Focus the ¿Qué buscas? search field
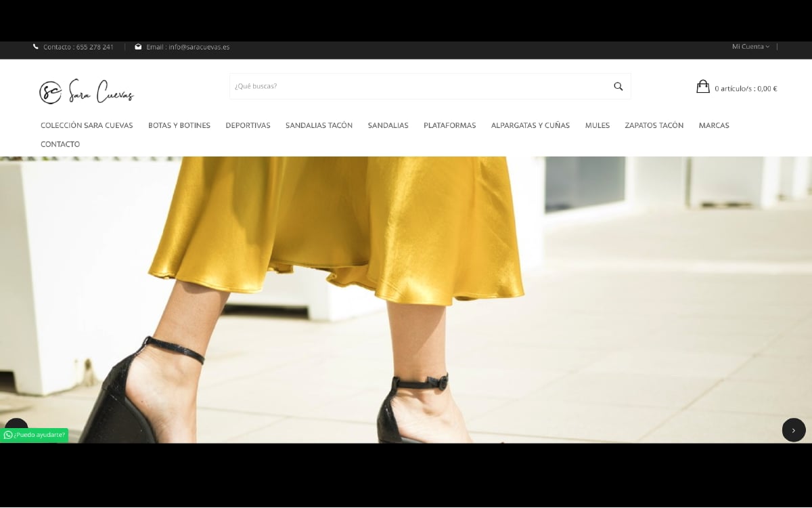 click(416, 87)
